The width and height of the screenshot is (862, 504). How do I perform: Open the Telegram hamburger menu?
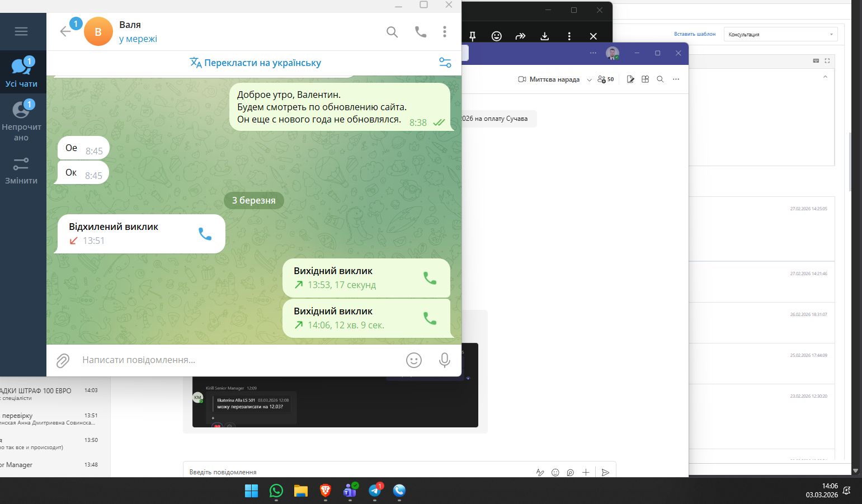pyautogui.click(x=21, y=31)
